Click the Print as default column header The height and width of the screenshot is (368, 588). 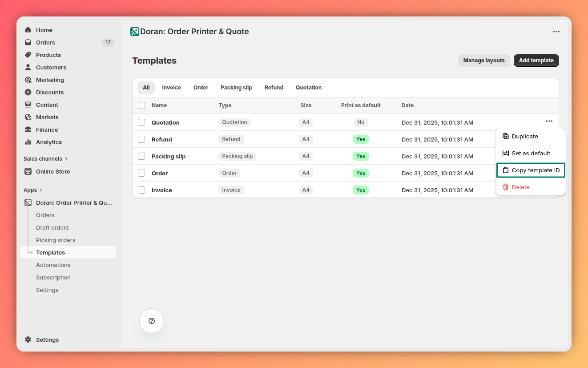[x=361, y=105]
